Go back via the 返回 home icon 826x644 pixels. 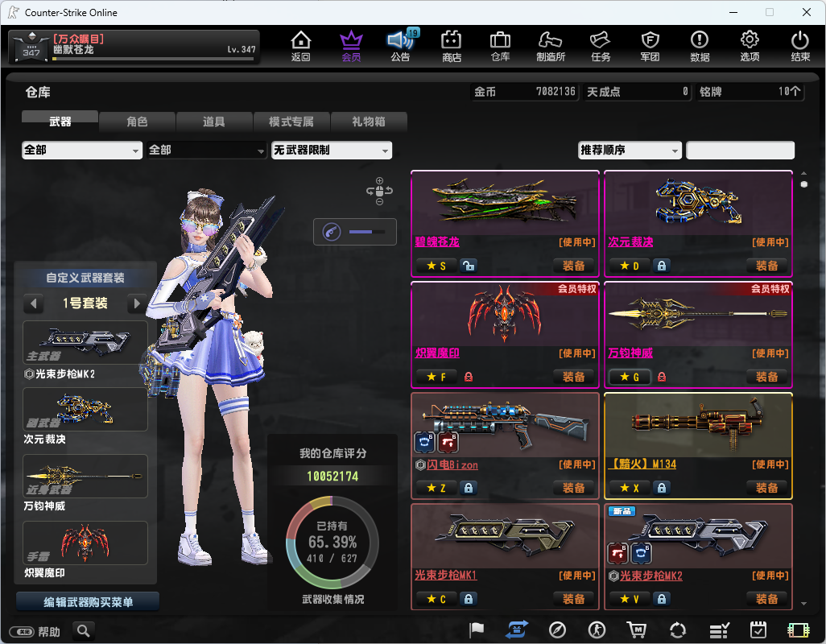click(x=301, y=46)
